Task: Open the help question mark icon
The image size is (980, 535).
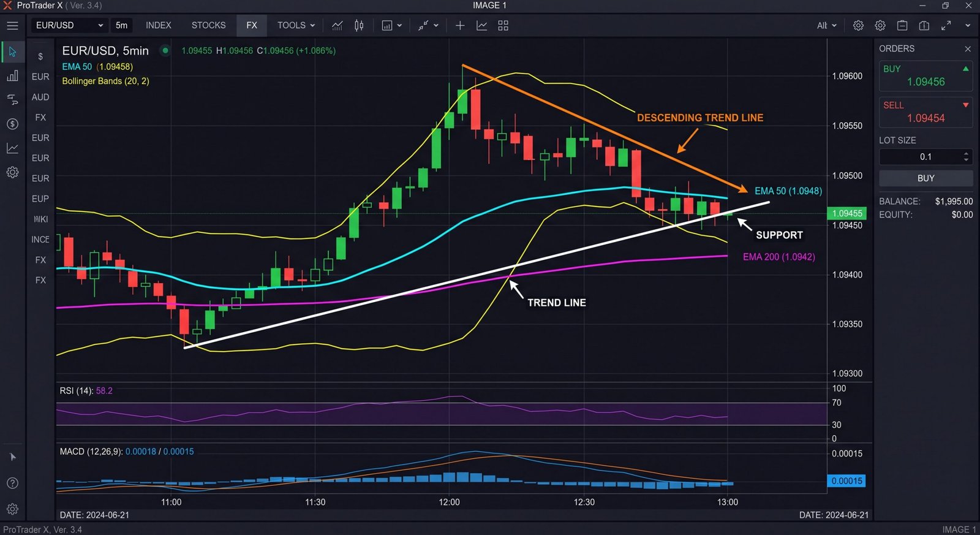Action: (12, 483)
